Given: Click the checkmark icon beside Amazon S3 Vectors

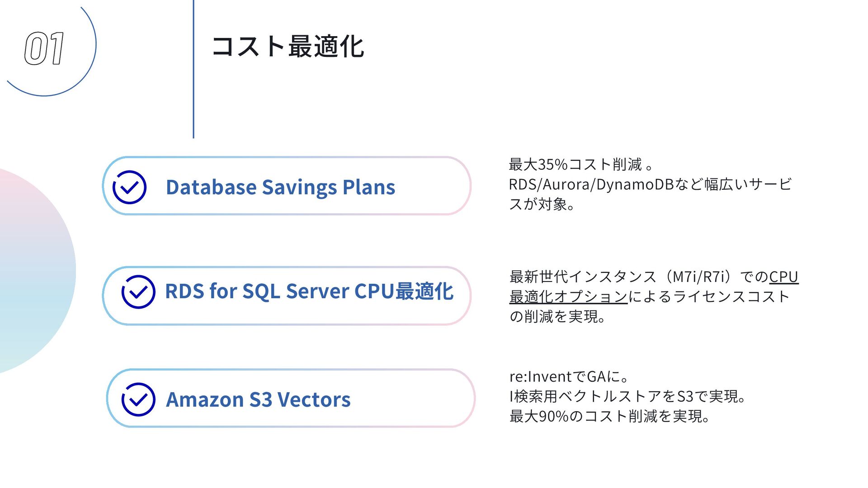Looking at the screenshot, I should (x=138, y=399).
